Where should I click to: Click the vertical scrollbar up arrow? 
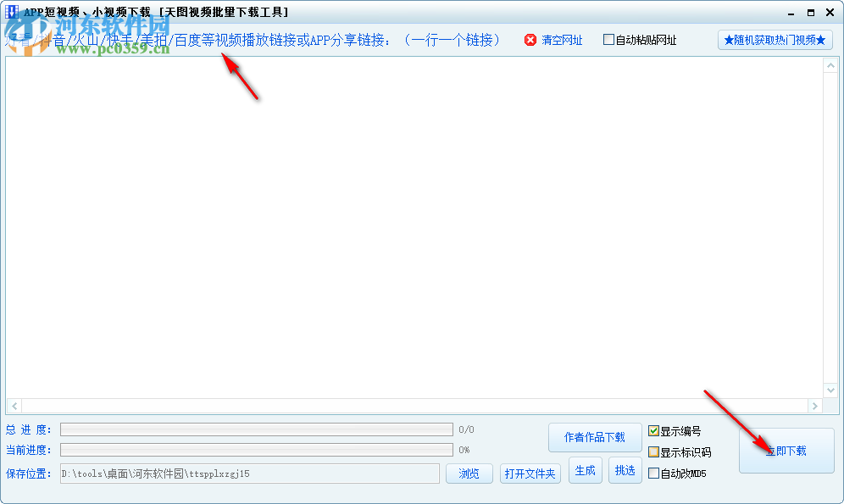(x=830, y=65)
